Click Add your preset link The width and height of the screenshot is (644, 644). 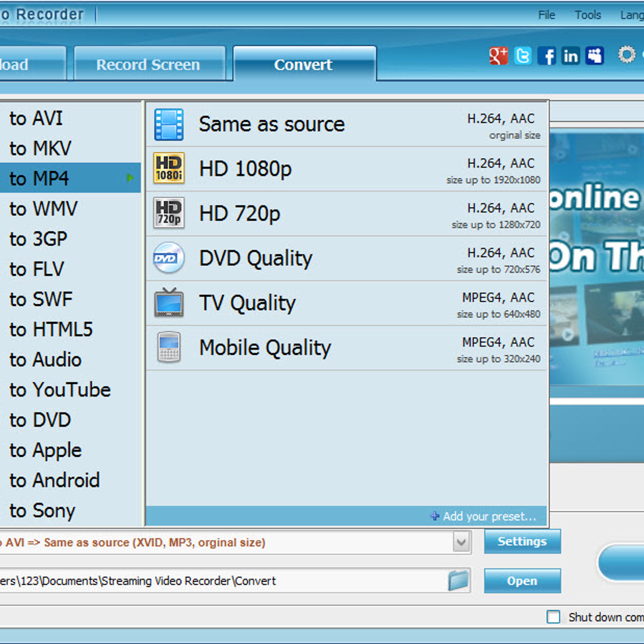point(483,516)
